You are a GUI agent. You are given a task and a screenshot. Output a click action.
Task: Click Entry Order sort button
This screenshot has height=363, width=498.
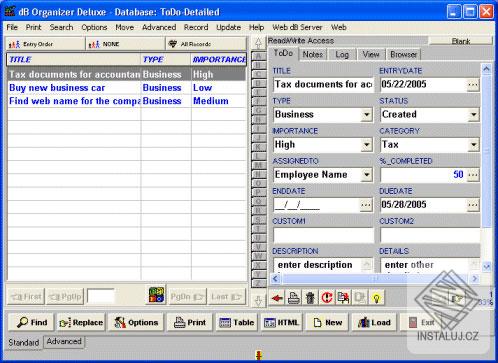46,44
